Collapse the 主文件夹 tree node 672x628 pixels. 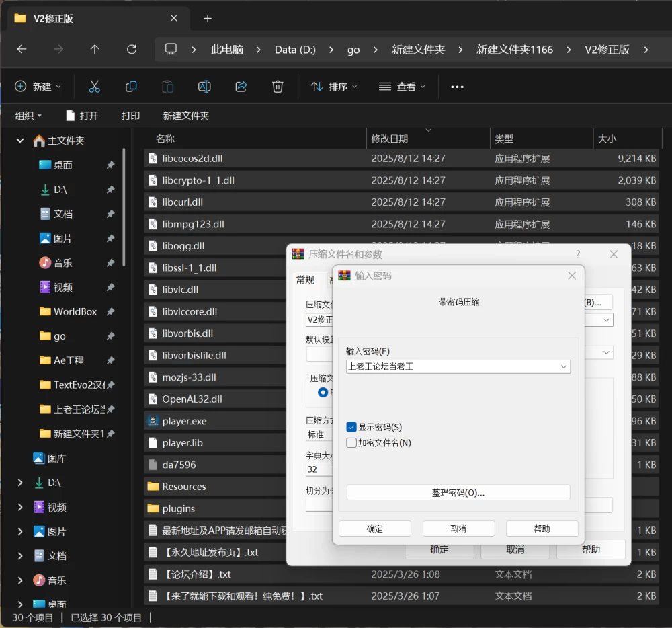(x=19, y=140)
